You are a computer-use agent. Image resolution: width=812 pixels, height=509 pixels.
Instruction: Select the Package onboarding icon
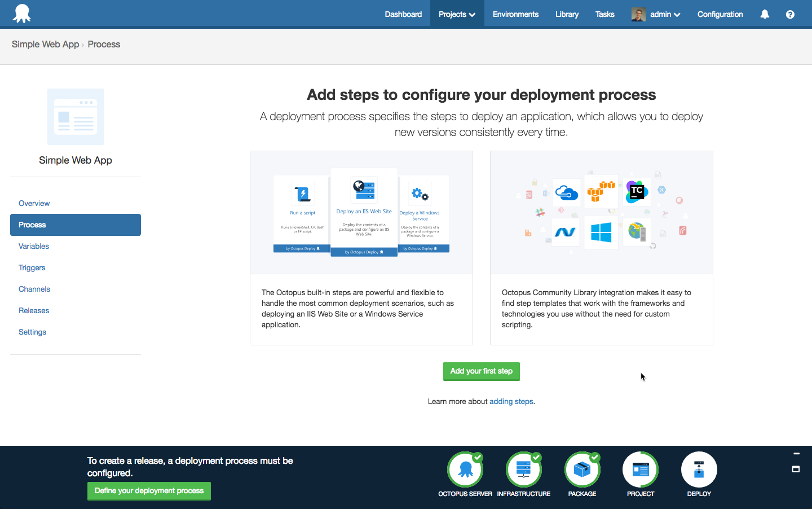pyautogui.click(x=582, y=469)
